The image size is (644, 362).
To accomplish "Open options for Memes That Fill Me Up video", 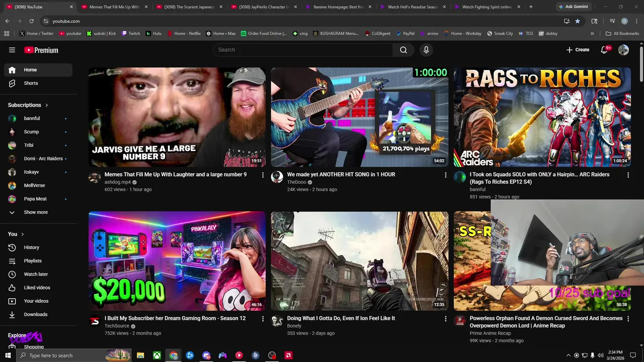I will coord(263,175).
